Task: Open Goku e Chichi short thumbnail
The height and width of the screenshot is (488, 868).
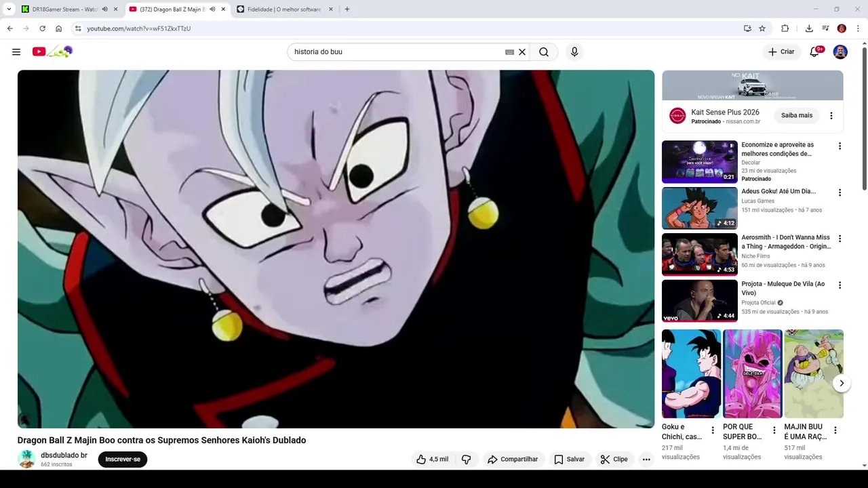Action: coord(691,373)
